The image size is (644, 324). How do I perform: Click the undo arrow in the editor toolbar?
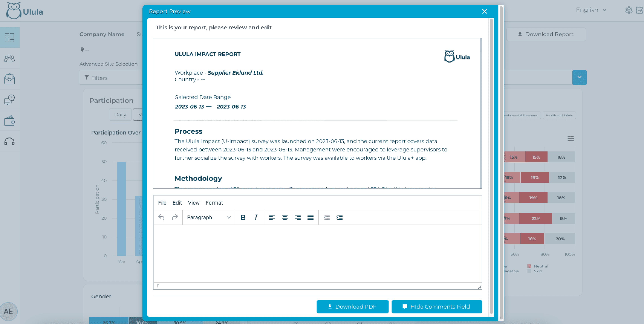[161, 217]
